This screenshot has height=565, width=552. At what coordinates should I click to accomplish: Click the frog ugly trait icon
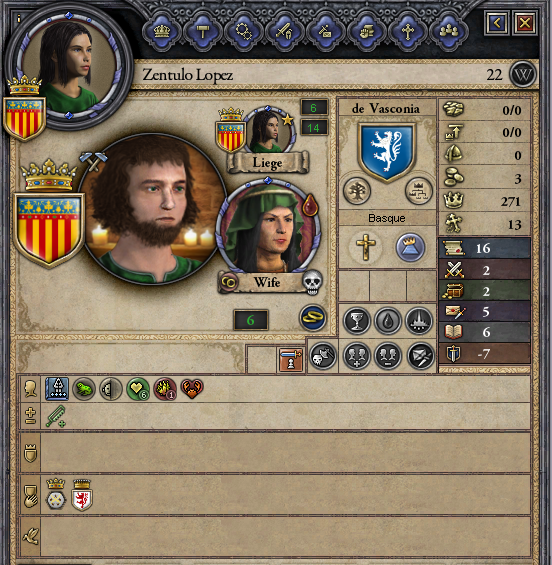pos(84,389)
